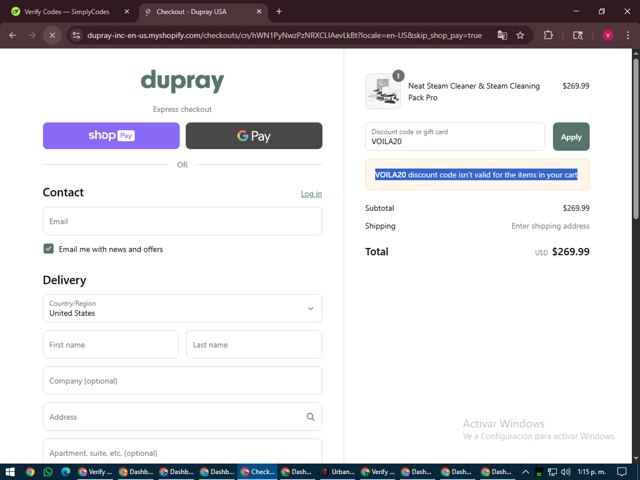Close the Checkout - Dupray USA tab
The height and width of the screenshot is (480, 640).
259,11
